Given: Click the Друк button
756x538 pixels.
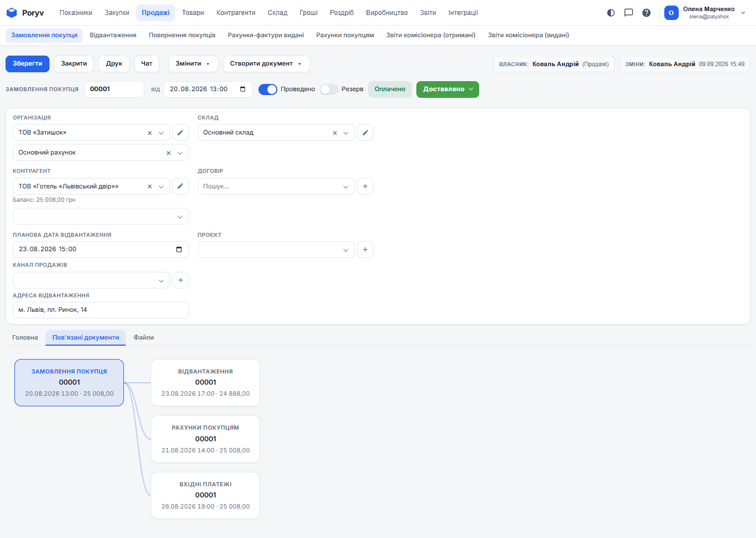Looking at the screenshot, I should pos(114,64).
